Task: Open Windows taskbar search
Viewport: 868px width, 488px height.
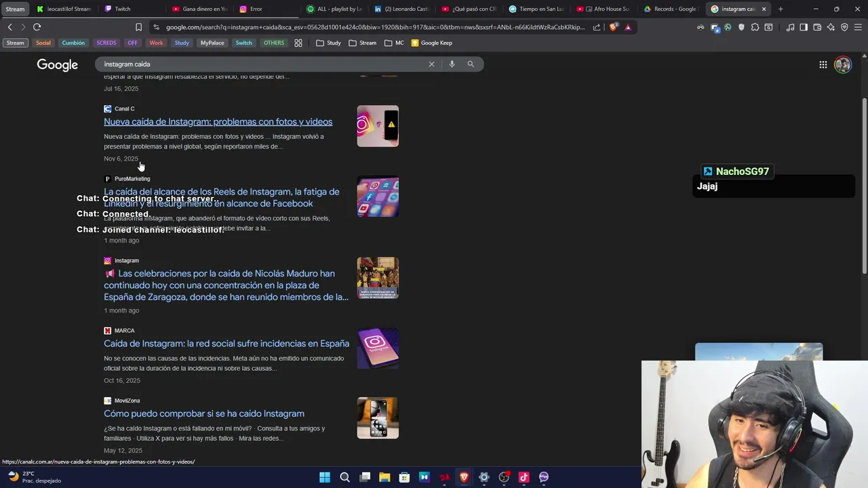Action: (344, 477)
